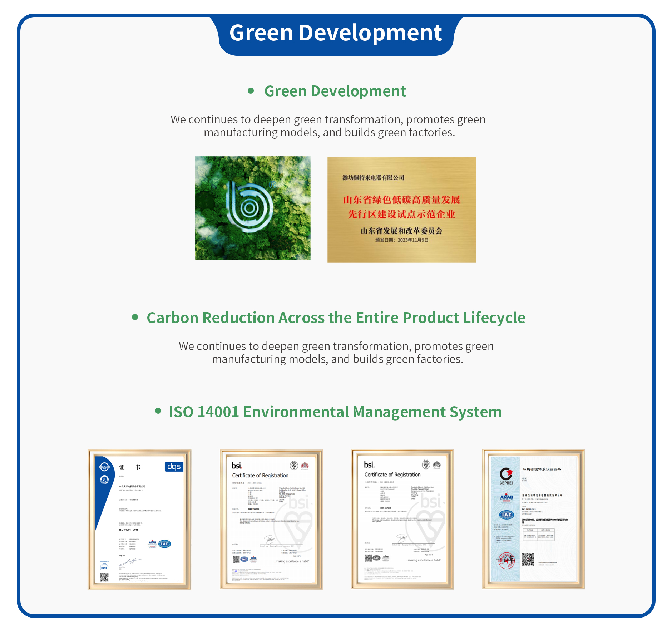Click 'ISO 14001 Environmental Management System' heading
Screen dimensions: 672x634
coord(335,412)
